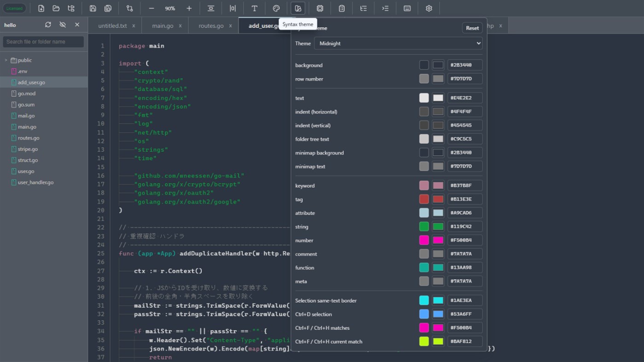The width and height of the screenshot is (644, 362).
Task: Click the current match hex value #BAF812
Action: pyautogui.click(x=465, y=341)
